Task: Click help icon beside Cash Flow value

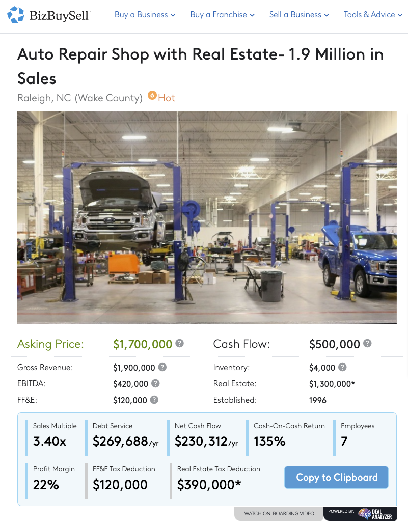Action: tap(367, 344)
